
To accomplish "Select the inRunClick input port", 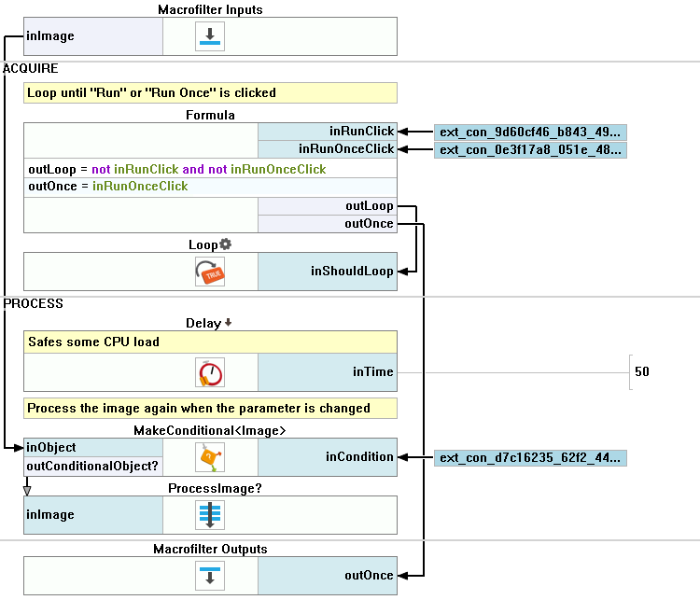I will (327, 132).
